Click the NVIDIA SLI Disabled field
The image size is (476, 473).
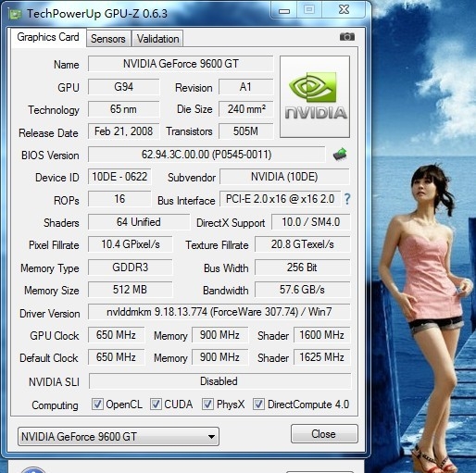pyautogui.click(x=219, y=381)
